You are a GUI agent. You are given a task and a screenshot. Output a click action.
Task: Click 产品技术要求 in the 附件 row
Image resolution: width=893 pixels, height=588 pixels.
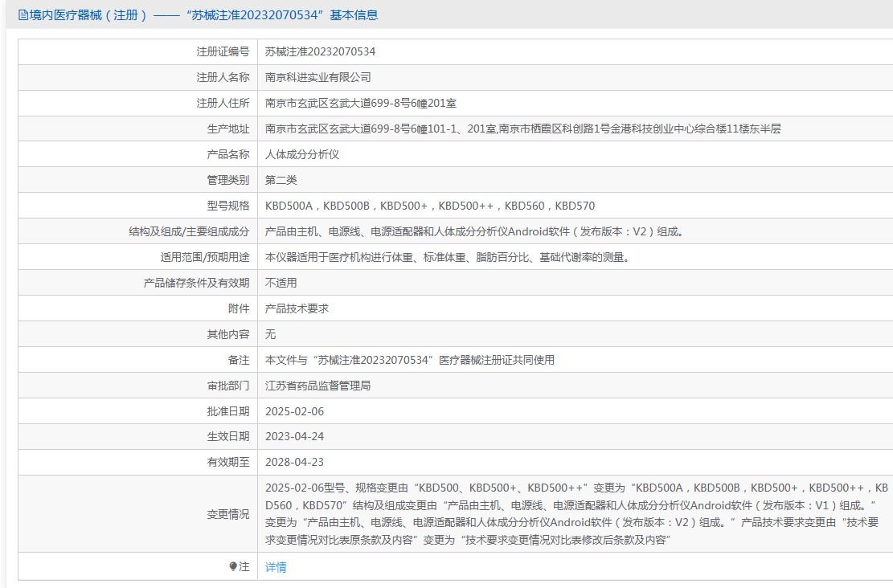[x=297, y=308]
